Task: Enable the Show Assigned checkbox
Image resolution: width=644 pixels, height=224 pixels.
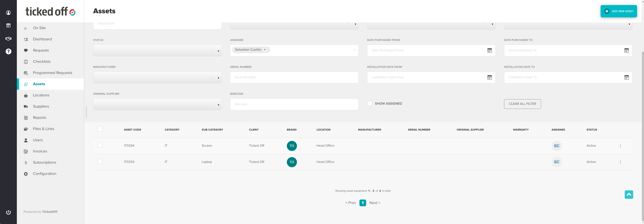Action: 370,103
